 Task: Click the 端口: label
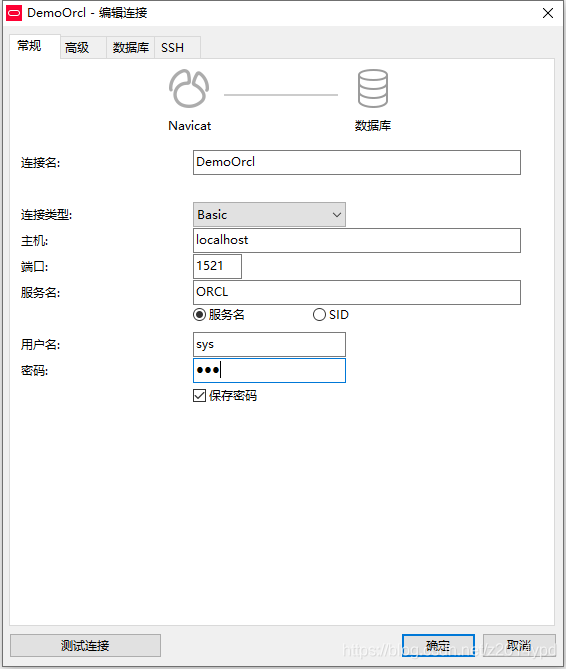pyautogui.click(x=35, y=267)
